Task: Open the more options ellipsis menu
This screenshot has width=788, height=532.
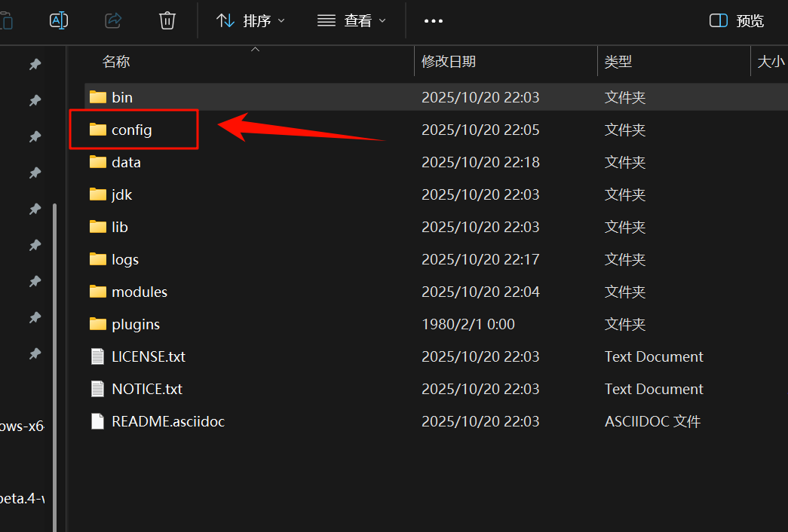Action: 434,21
